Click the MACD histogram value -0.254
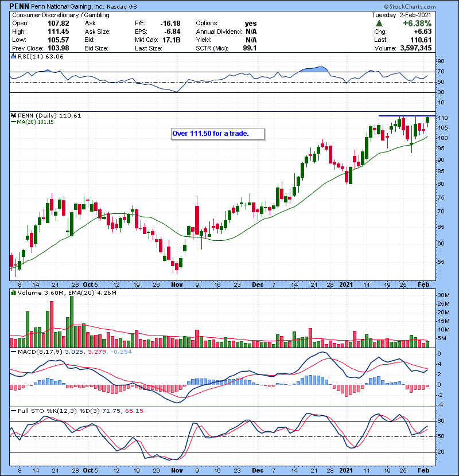Viewport: 459px width, 476px height. [121, 352]
